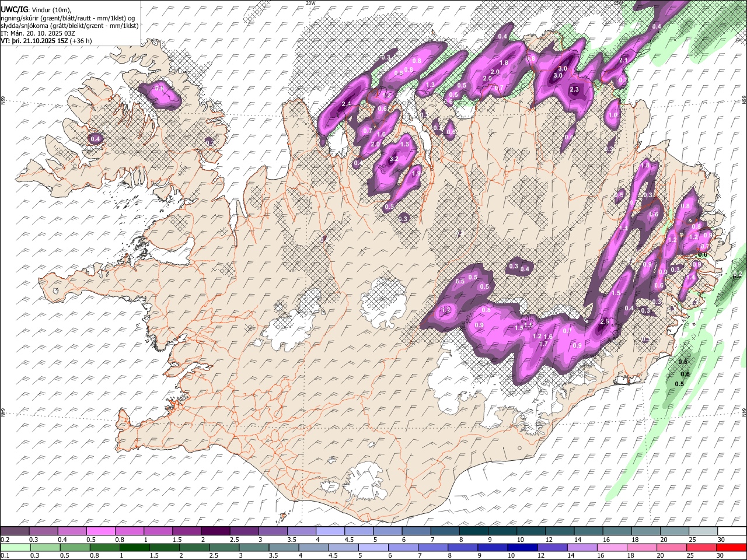Click the "30" label on the lower legend scale
The height and width of the screenshot is (560, 747).
(720, 555)
